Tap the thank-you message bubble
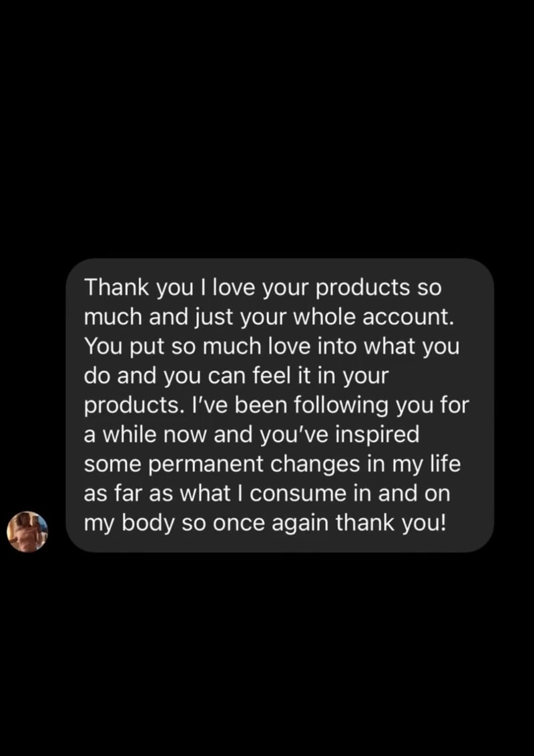534x756 pixels. coord(280,406)
